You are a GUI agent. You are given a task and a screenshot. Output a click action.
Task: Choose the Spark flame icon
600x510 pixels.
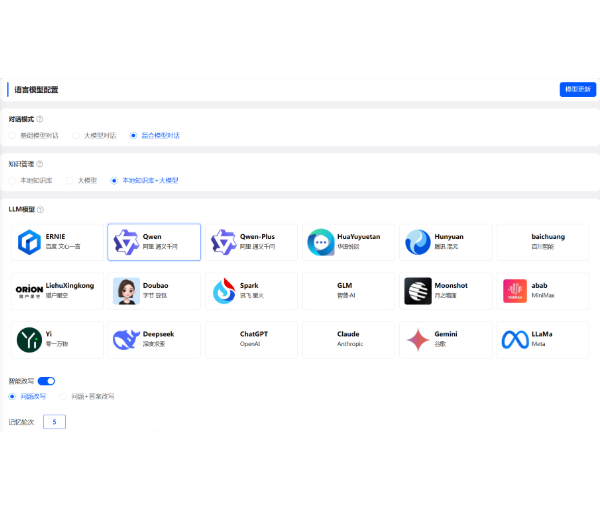tap(223, 291)
